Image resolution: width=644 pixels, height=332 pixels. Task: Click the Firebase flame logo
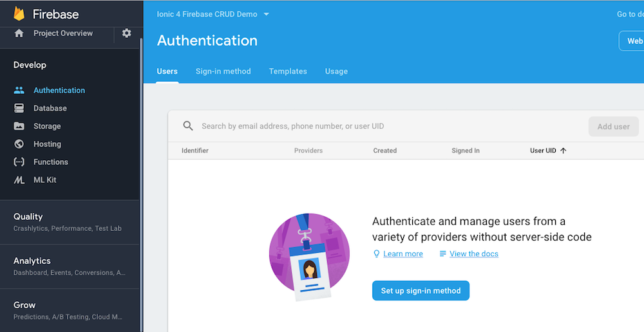pyautogui.click(x=19, y=14)
